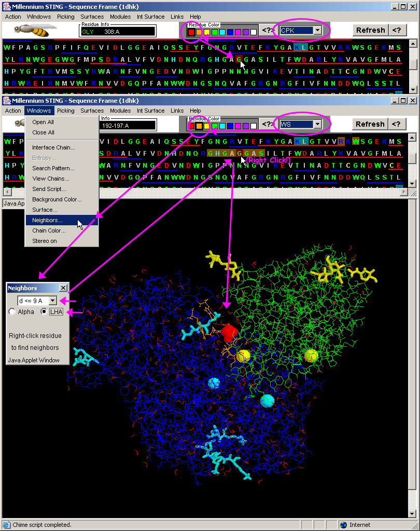This screenshot has height=531, width=420.
Task: Choose 'Stereo on' from the Windows menu
Action: pyautogui.click(x=62, y=241)
